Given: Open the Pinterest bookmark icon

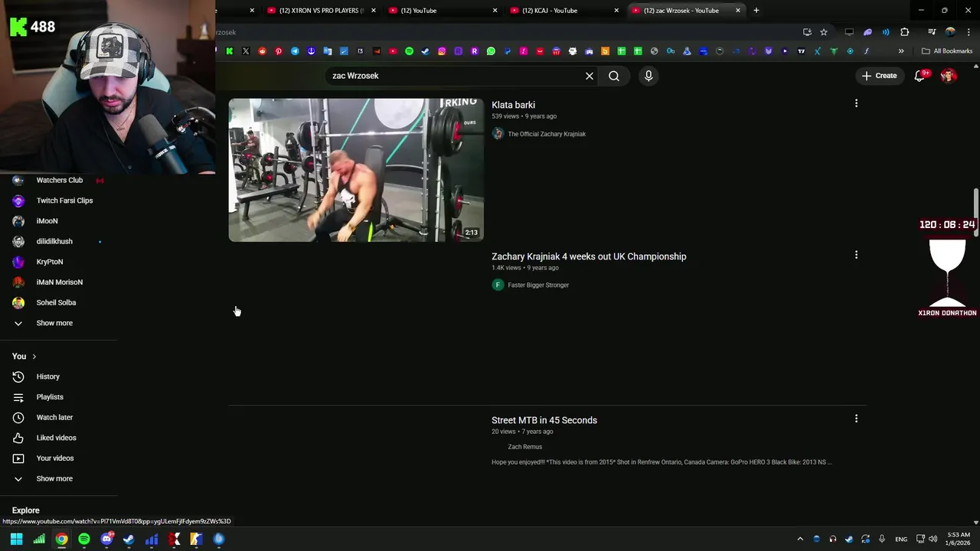Looking at the screenshot, I should tap(278, 51).
